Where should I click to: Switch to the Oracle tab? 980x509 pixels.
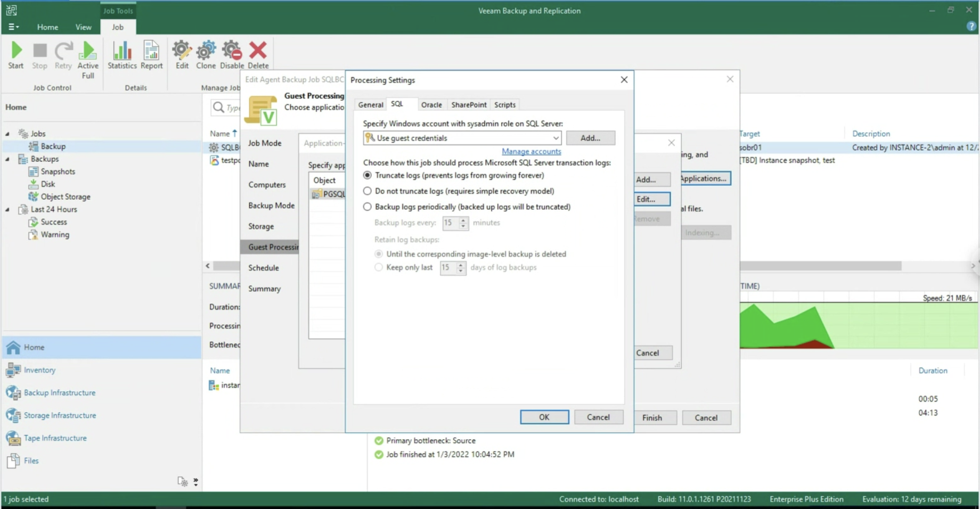click(431, 105)
